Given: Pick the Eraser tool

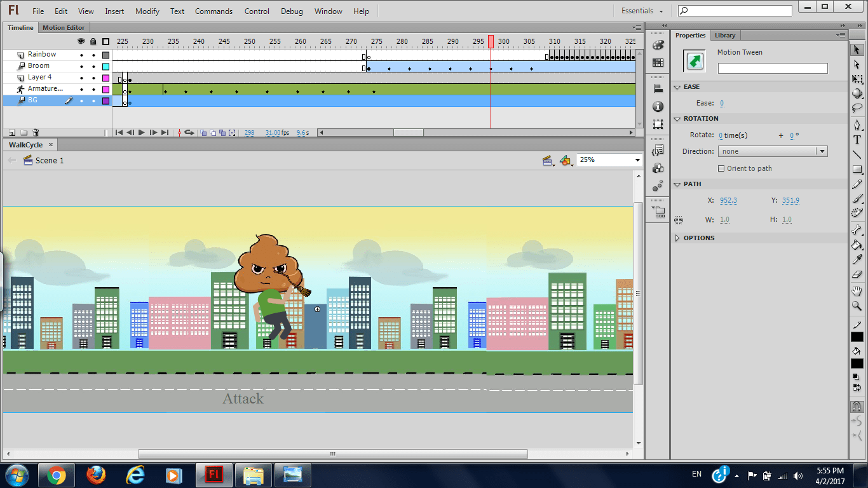Looking at the screenshot, I should (x=857, y=275).
